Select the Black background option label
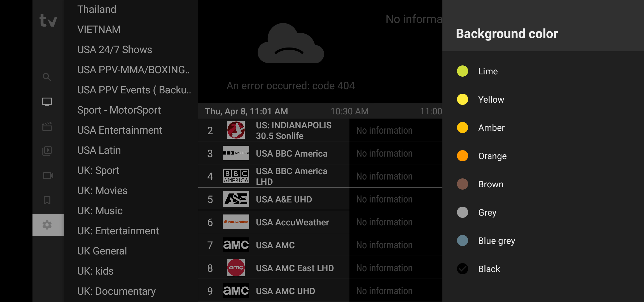 point(489,269)
